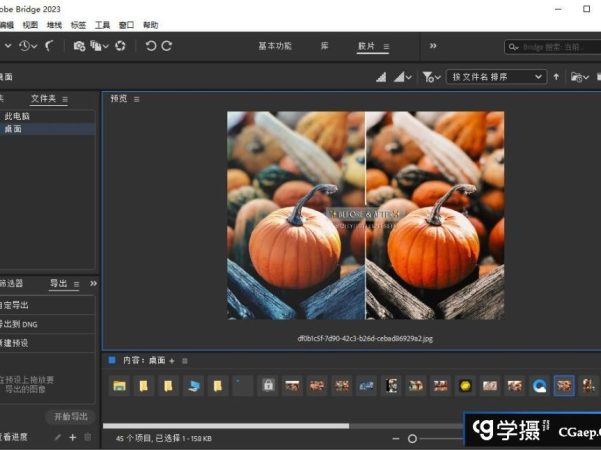Open the 堆栈 menu
Image resolution: width=601 pixels, height=450 pixels.
[x=54, y=25]
